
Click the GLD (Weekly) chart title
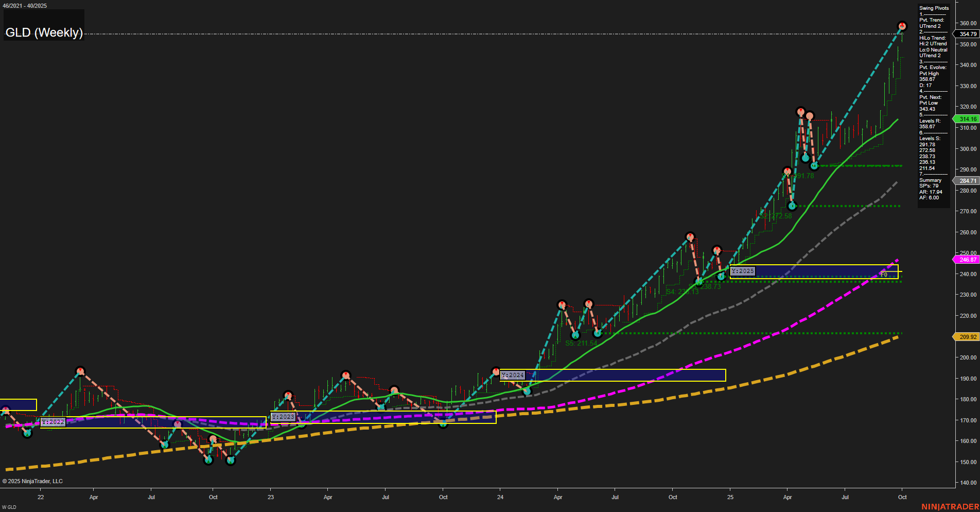click(x=44, y=32)
